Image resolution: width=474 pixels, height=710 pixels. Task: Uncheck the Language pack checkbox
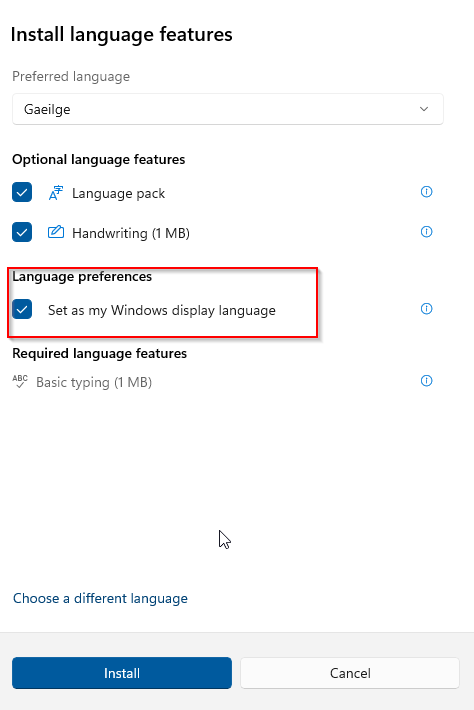point(22,192)
